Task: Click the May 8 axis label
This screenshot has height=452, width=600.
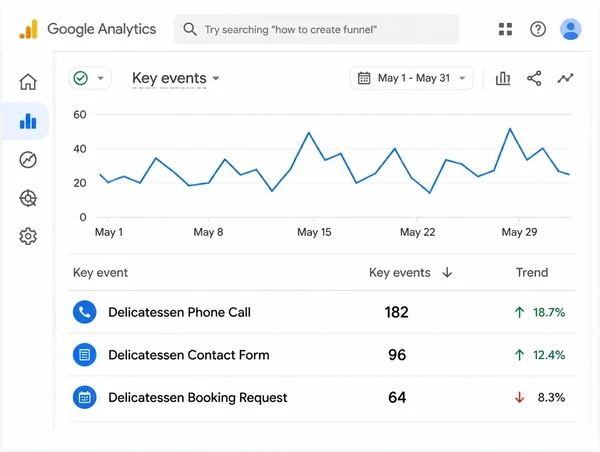Action: (208, 232)
